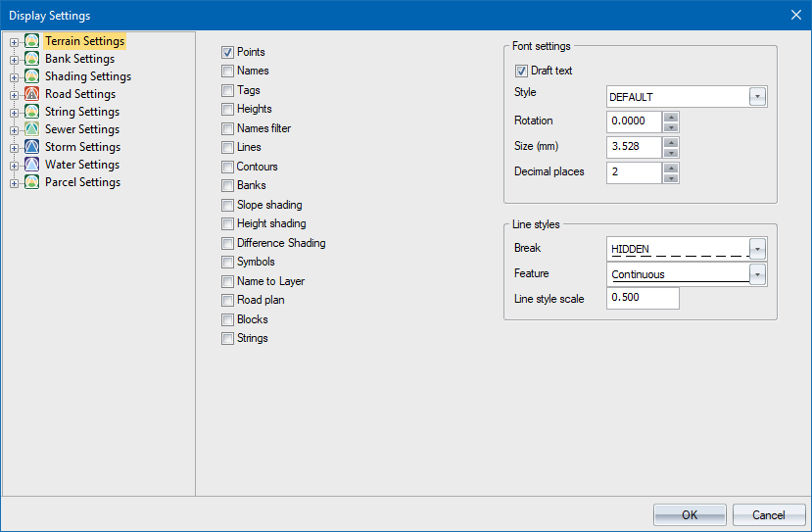The width and height of the screenshot is (812, 532).
Task: Disable the Draft text option
Action: click(x=521, y=71)
